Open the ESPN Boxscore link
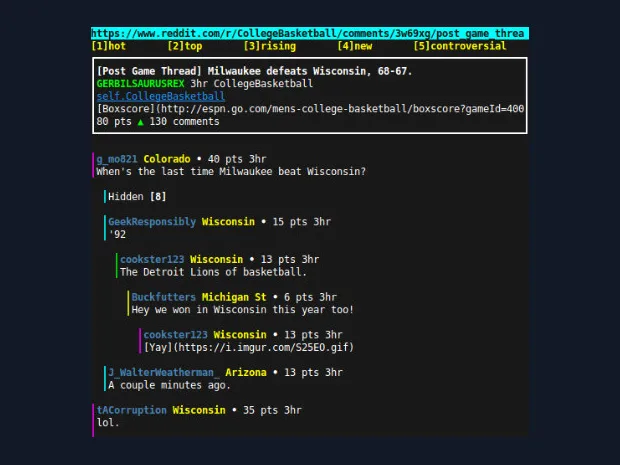The width and height of the screenshot is (620, 465). point(310,109)
